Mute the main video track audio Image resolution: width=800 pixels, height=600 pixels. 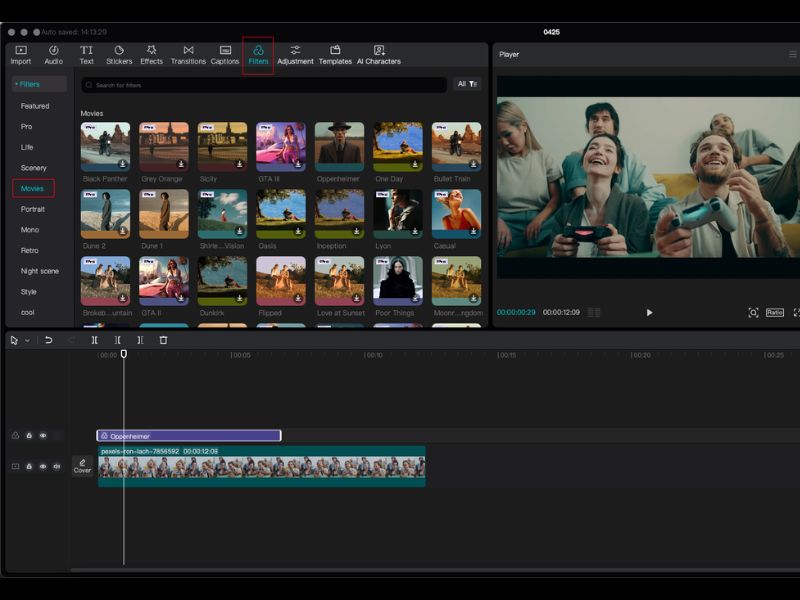[x=57, y=466]
